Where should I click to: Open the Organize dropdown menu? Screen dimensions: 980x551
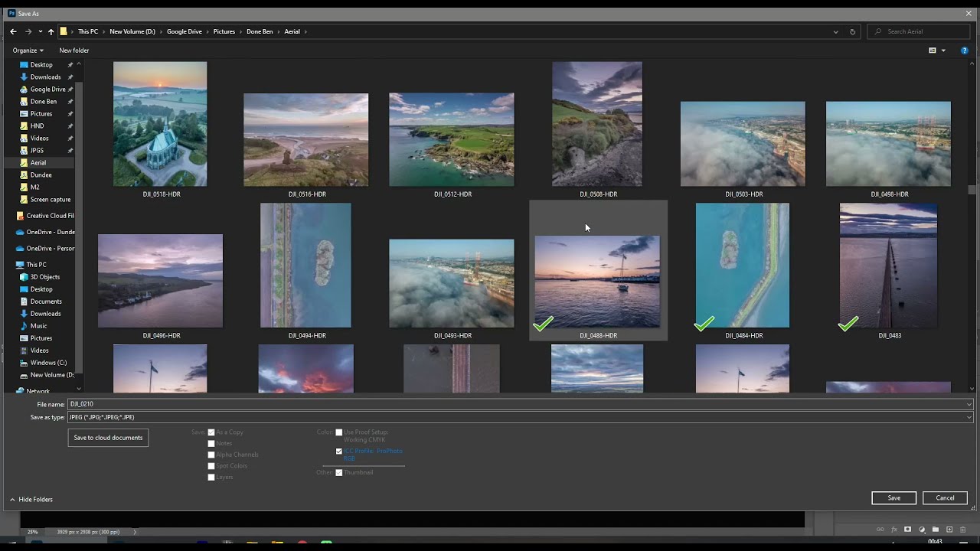coord(28,51)
